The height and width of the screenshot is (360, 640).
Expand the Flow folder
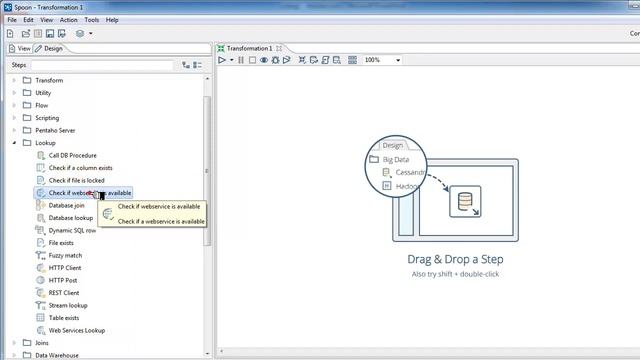(14, 105)
